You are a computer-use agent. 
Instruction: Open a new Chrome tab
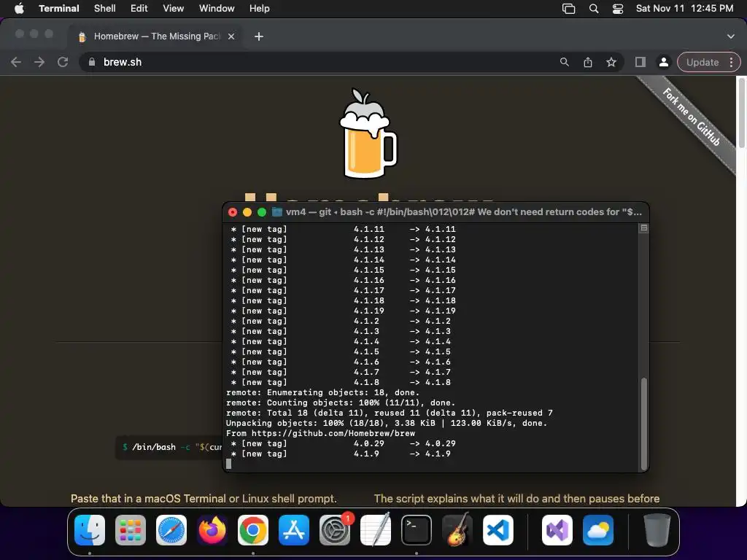point(259,36)
